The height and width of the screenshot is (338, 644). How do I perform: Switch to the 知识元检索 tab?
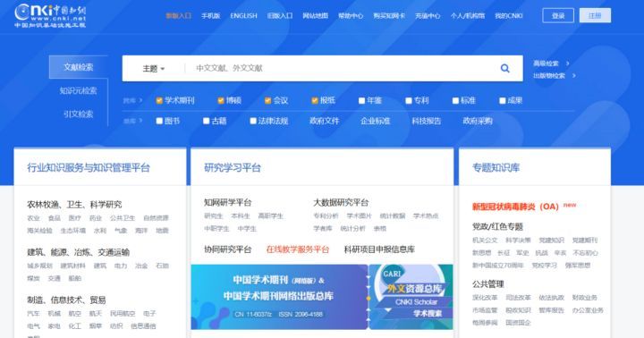[x=79, y=90]
